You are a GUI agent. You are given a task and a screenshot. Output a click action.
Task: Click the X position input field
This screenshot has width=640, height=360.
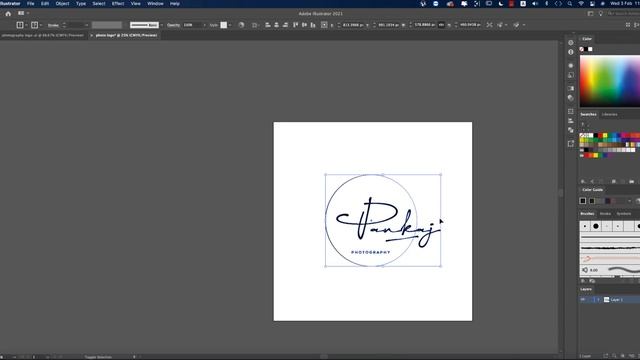click(353, 25)
